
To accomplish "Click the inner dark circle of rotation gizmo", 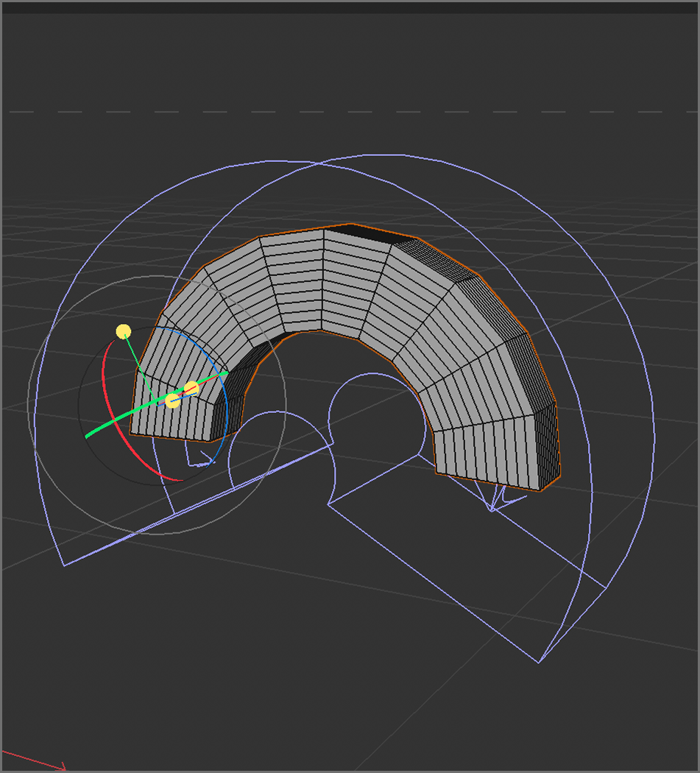I will coord(79,412).
